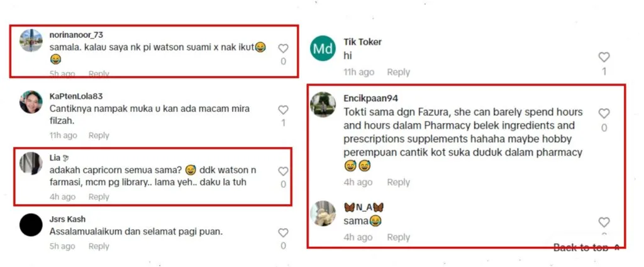Like N_A's 'sama' comment
The image size is (644, 267).
(x=604, y=222)
